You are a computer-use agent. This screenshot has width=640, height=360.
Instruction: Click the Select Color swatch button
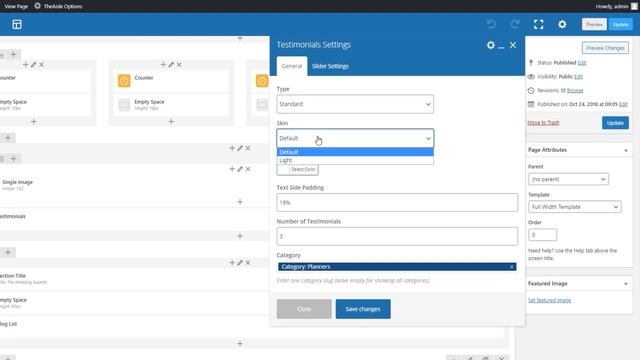click(x=298, y=169)
